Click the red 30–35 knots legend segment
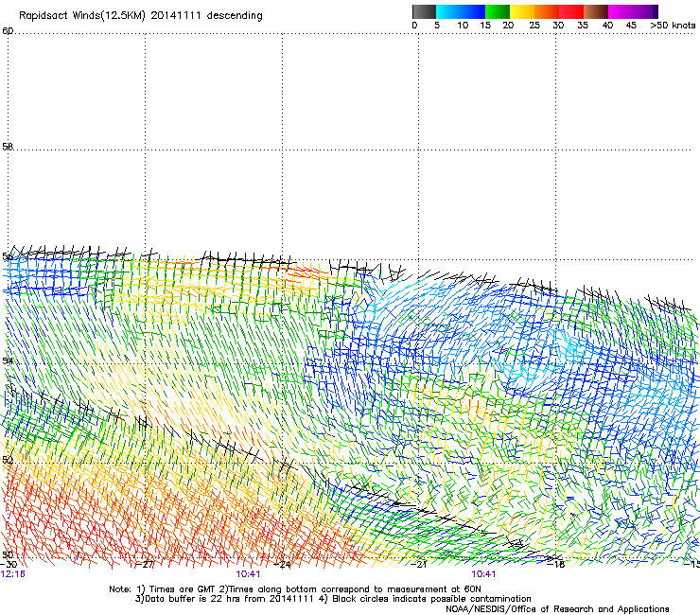This screenshot has width=700, height=615. click(571, 11)
